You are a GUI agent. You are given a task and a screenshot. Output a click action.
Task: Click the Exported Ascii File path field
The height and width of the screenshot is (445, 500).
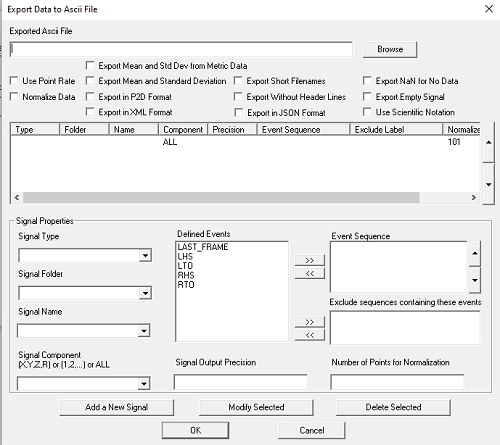(x=181, y=49)
